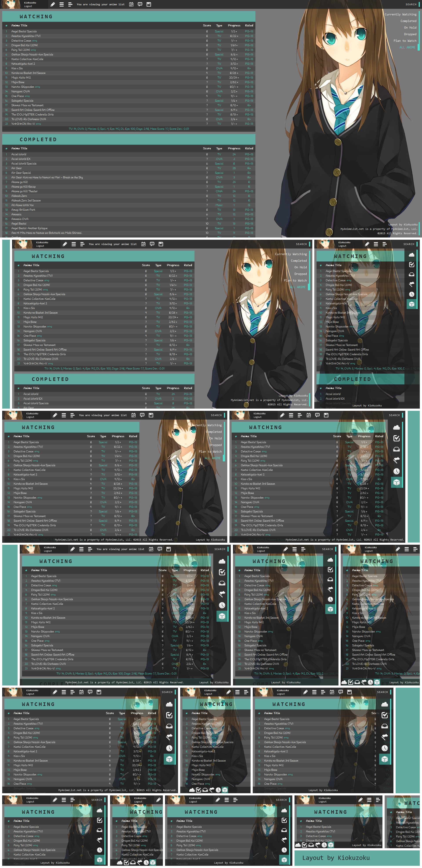Open 'Amagi Brilliant Park' in the topmost Completed list
The image size is (422, 868).
tap(23, 210)
